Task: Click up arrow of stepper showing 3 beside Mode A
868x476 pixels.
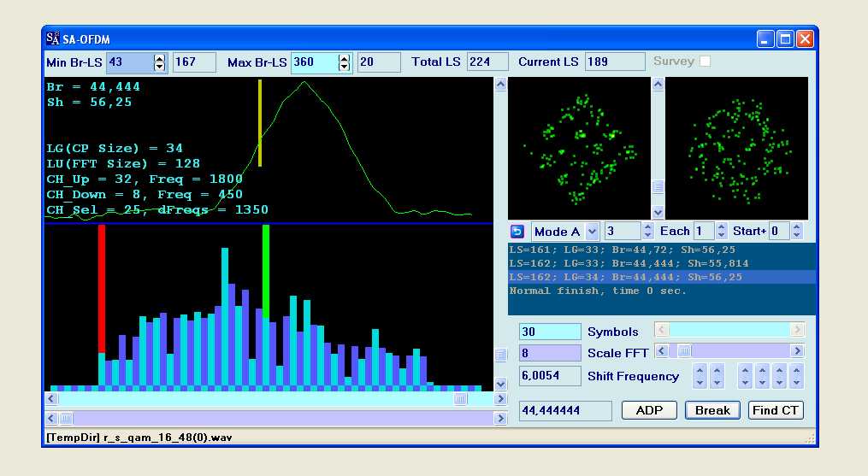Action: point(648,227)
